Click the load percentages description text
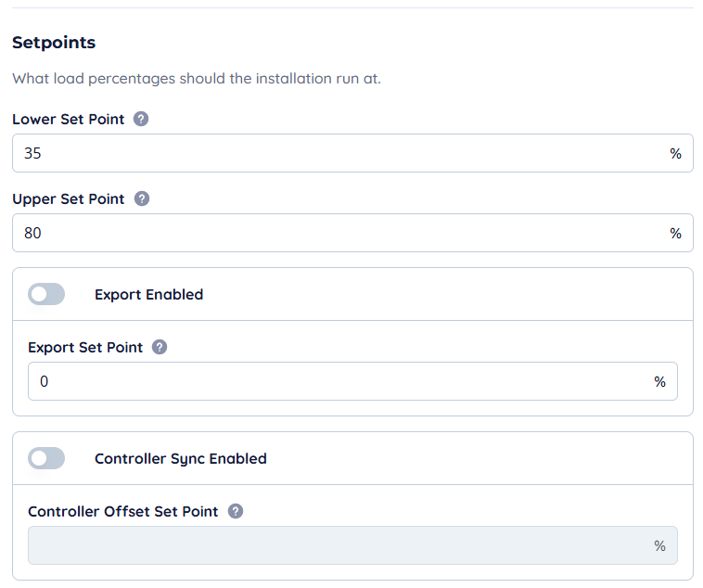 (197, 79)
